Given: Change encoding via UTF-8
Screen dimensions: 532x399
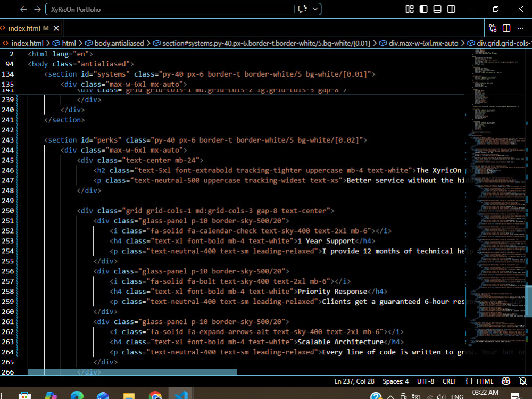Looking at the screenshot, I should pyautogui.click(x=426, y=381).
